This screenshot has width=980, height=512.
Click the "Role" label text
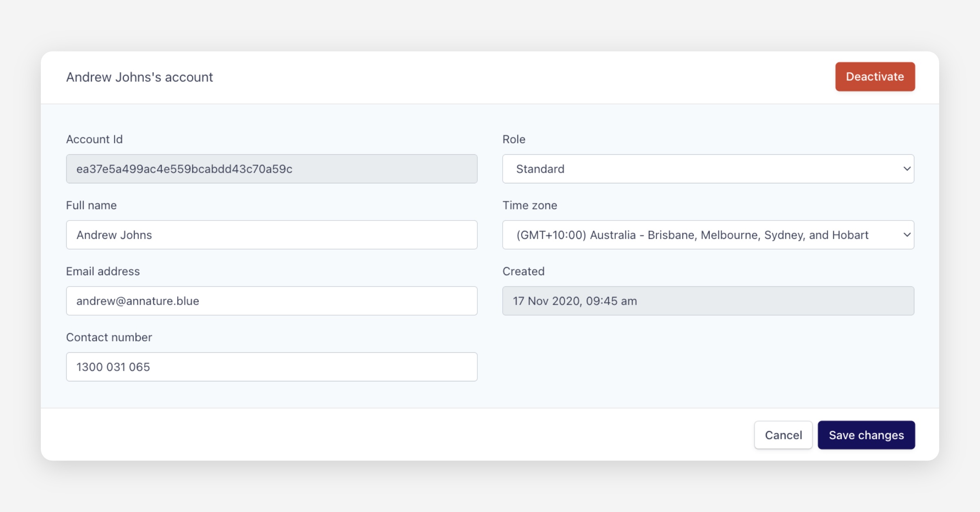[514, 139]
